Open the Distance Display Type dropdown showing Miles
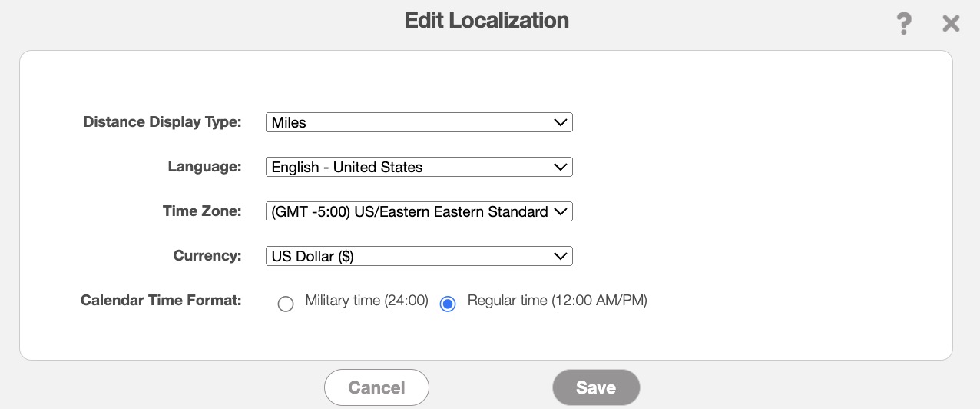 point(419,122)
